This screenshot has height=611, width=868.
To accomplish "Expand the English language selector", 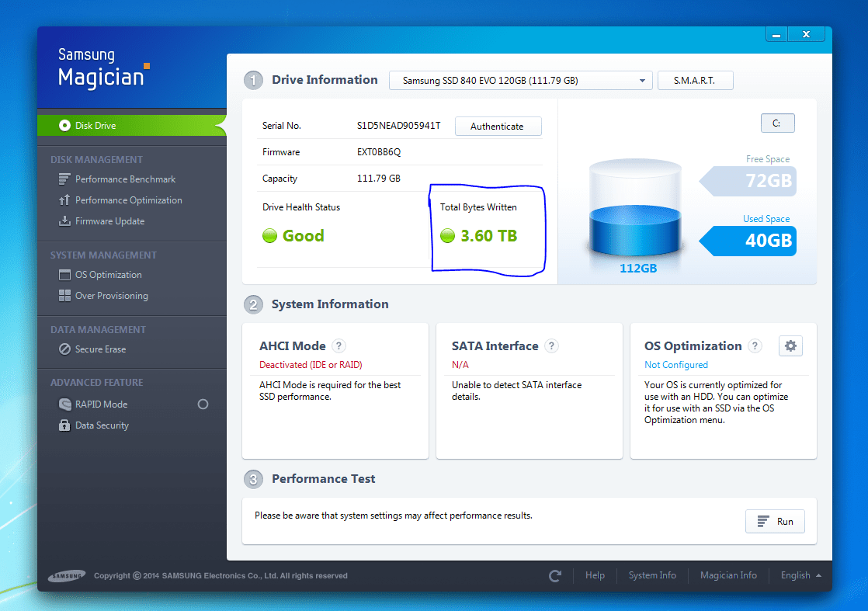I will pyautogui.click(x=800, y=575).
